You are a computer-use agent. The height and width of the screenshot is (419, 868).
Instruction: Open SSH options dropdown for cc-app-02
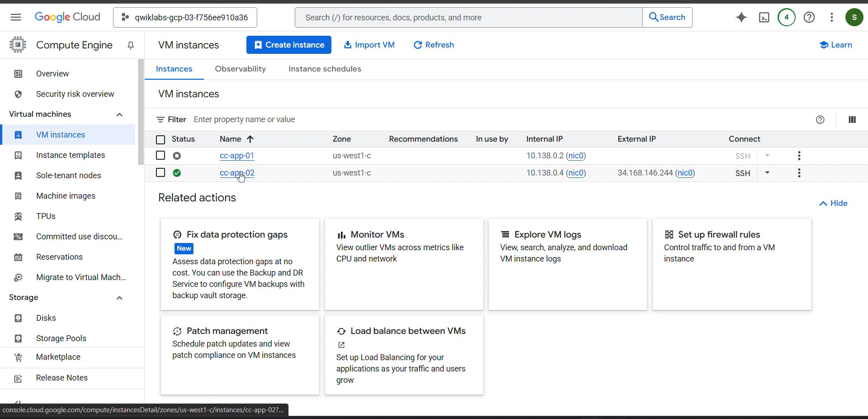point(767,173)
